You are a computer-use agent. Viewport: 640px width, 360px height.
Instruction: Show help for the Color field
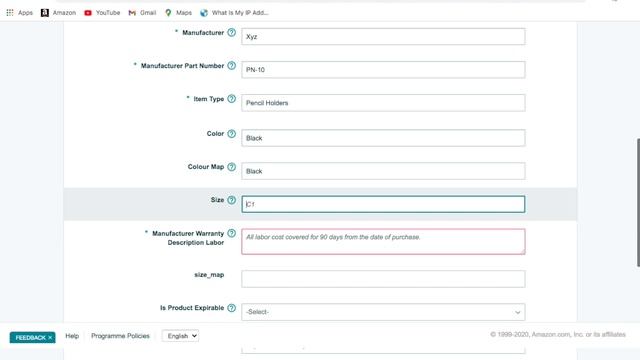(231, 133)
